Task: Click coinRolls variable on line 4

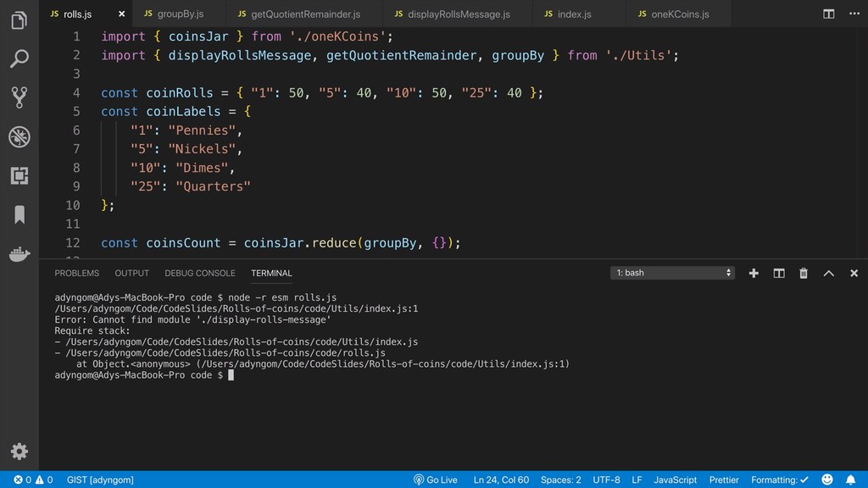Action: pyautogui.click(x=180, y=93)
